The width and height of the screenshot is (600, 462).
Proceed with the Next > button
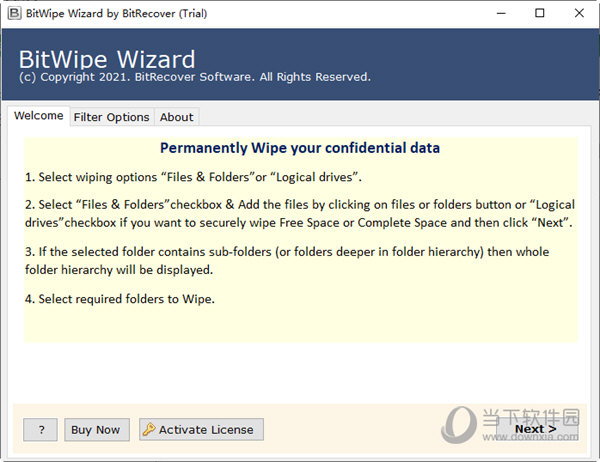[x=536, y=429]
